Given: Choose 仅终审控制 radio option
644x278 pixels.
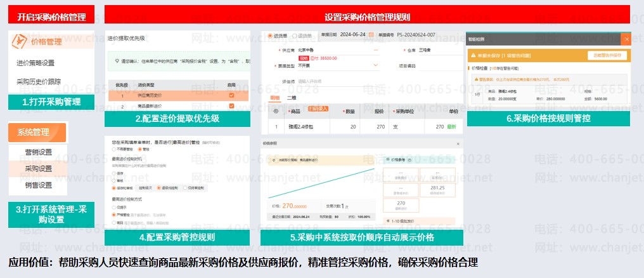Looking at the screenshot, I should tap(185, 187).
